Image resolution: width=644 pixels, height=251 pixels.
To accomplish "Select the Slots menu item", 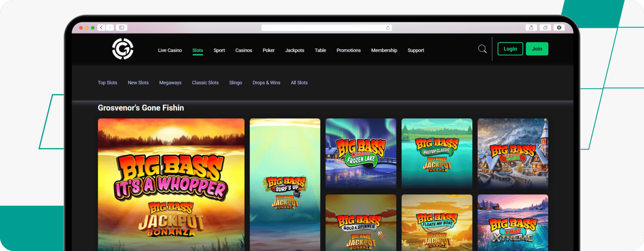I will click(x=198, y=50).
